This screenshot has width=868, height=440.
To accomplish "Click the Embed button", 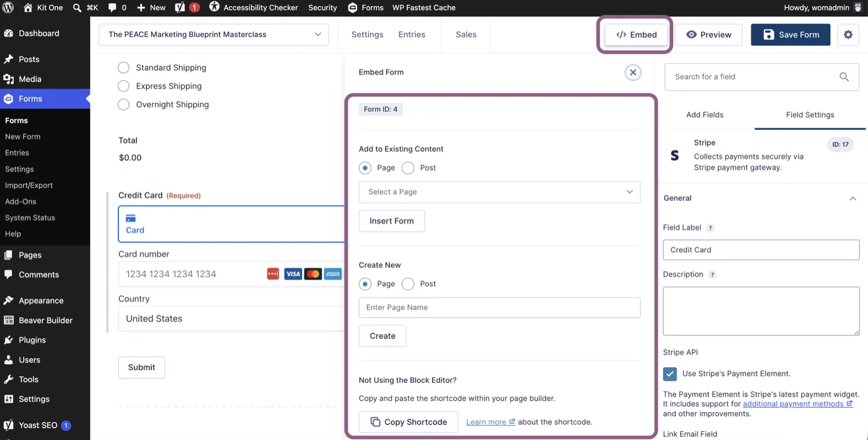I will click(x=636, y=35).
